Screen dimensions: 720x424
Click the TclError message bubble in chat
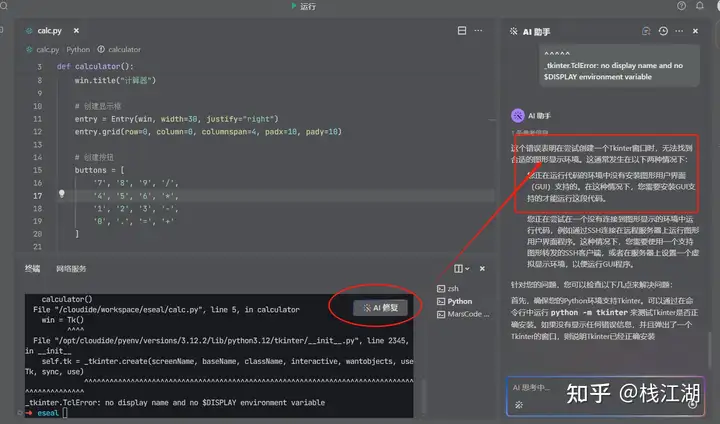(x=619, y=66)
